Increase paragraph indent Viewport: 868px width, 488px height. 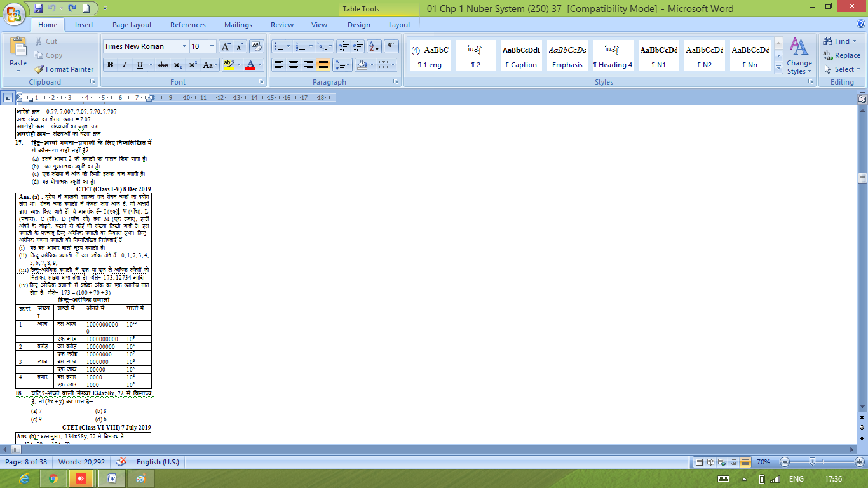[358, 46]
